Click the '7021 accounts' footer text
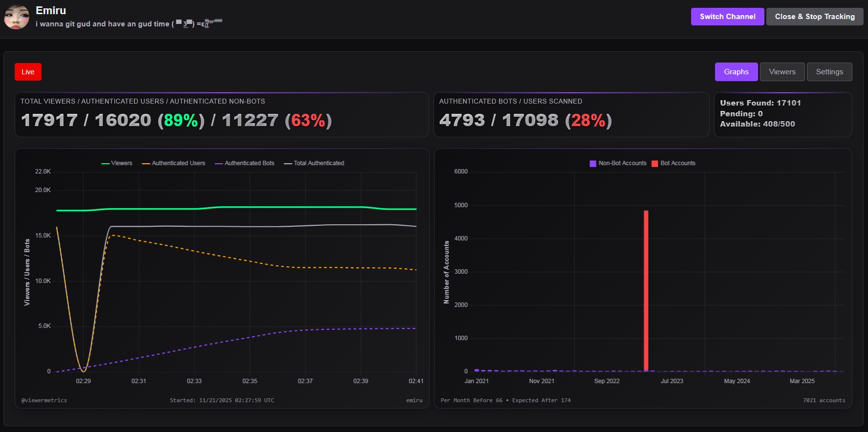Viewport: 868px width, 432px height. tap(824, 400)
